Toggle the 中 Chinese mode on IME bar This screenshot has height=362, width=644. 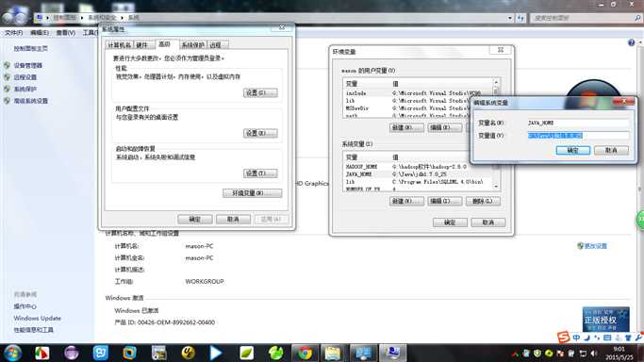coord(576,337)
